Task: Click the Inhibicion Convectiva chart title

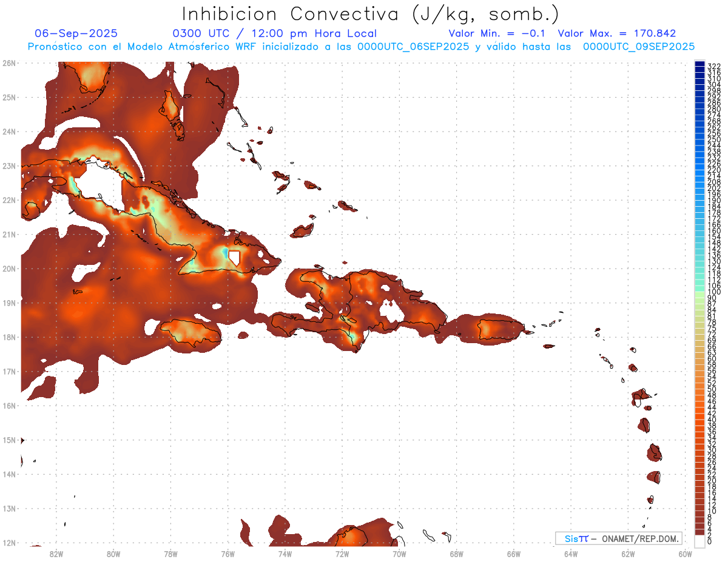Action: pos(371,14)
